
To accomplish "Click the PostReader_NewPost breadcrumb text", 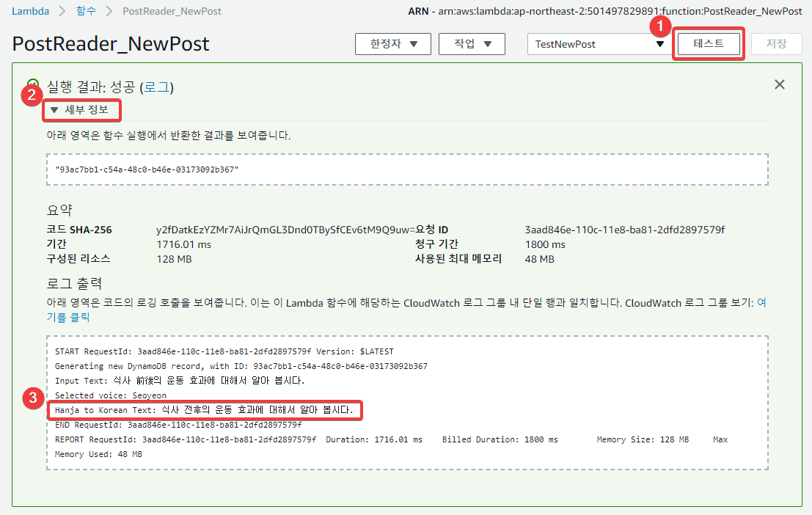I will [172, 11].
